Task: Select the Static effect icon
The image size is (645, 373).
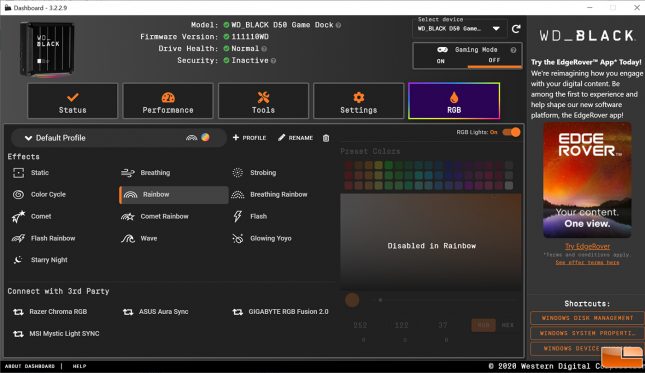Action: click(18, 173)
